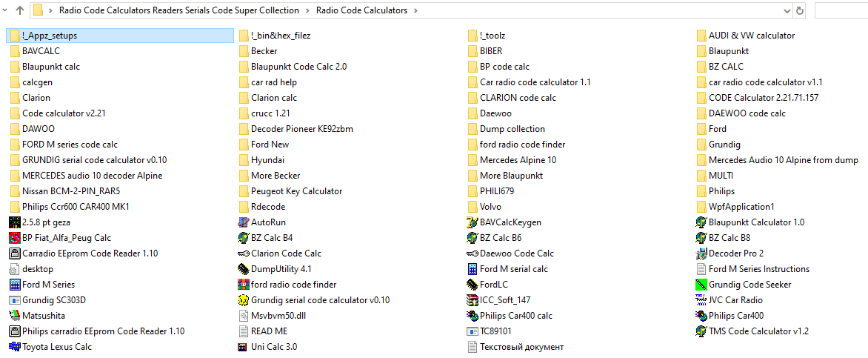Select the Volvo folder
Screen dimensions: 868x358
pos(484,207)
